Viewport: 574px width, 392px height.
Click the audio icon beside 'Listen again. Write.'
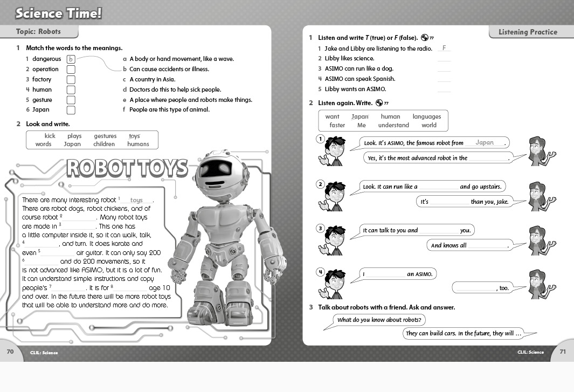379,103
